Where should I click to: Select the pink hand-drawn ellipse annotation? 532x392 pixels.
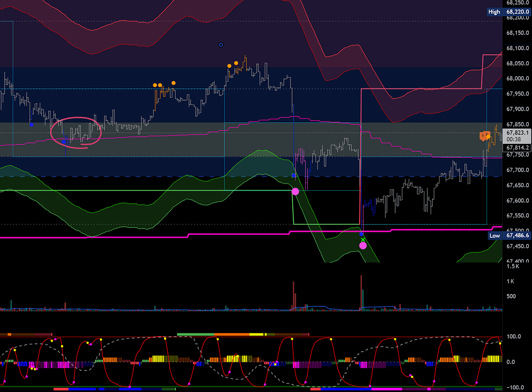pos(76,132)
